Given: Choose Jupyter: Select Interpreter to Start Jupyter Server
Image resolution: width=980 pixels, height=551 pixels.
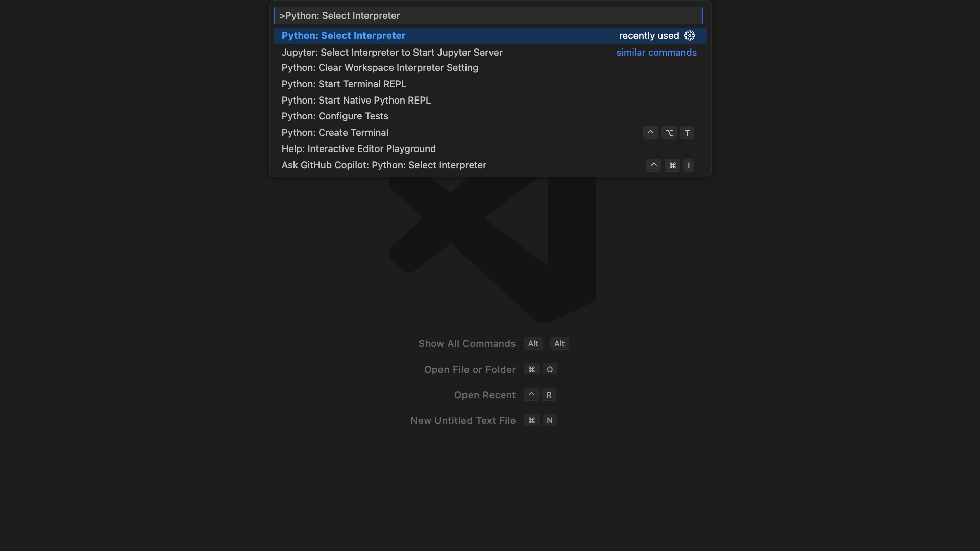Looking at the screenshot, I should pos(391,52).
